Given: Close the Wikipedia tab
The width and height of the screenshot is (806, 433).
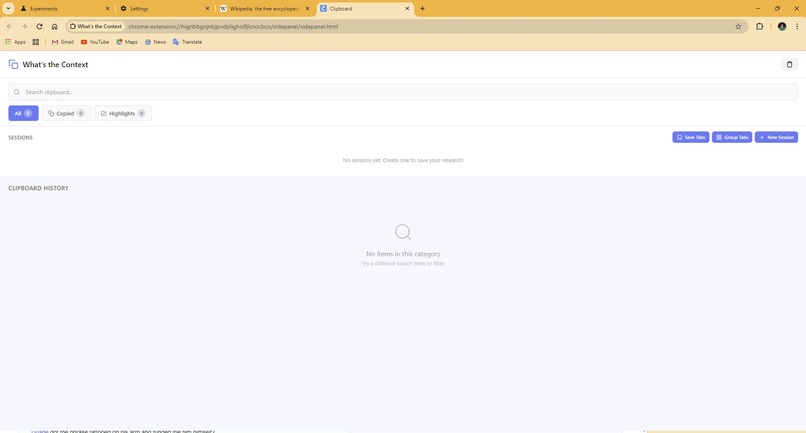Looking at the screenshot, I should point(307,9).
